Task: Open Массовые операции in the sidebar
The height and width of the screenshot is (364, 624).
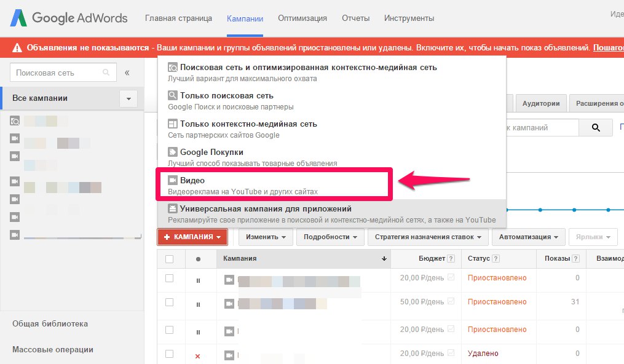Action: coord(52,349)
